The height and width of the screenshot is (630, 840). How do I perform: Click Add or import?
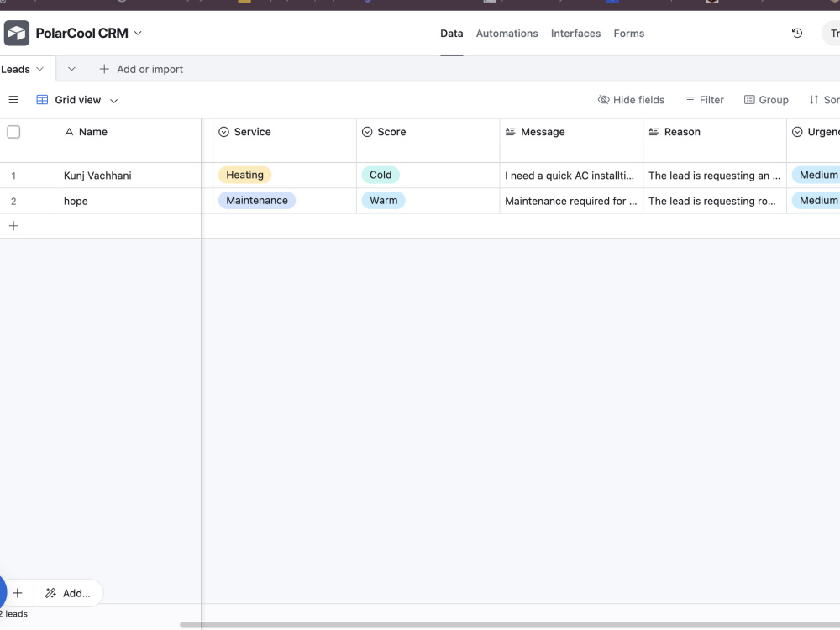141,69
